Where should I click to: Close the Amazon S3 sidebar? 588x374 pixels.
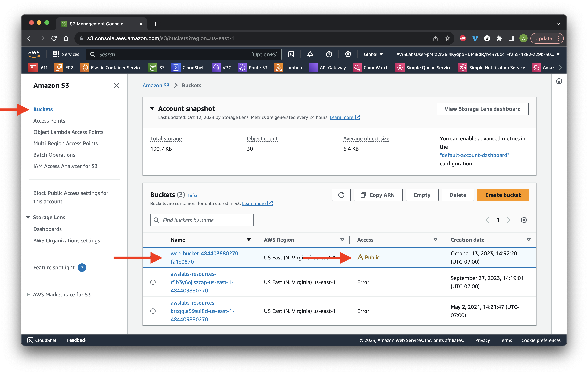tap(116, 85)
